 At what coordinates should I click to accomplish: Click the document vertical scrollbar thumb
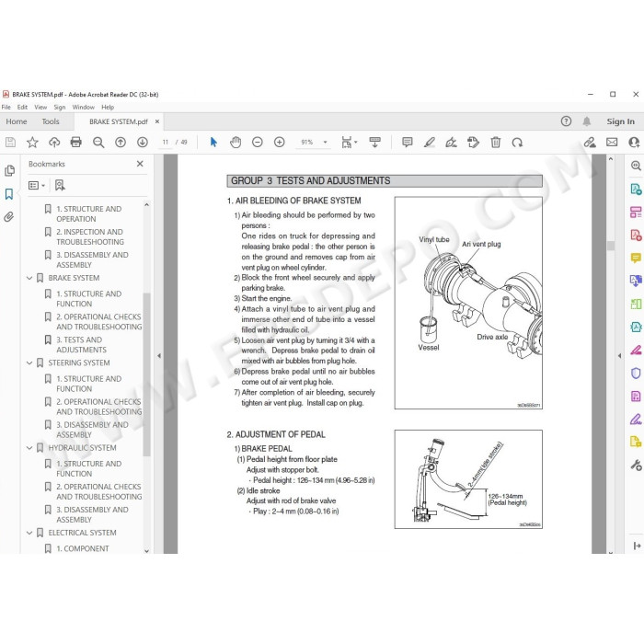[611, 246]
